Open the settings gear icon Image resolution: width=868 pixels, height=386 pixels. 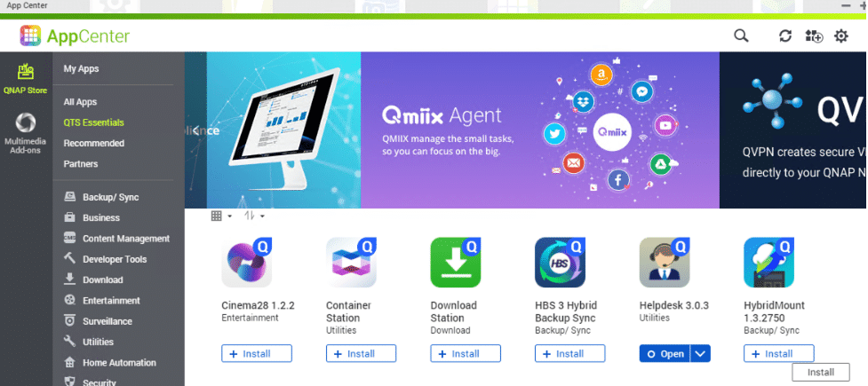840,36
